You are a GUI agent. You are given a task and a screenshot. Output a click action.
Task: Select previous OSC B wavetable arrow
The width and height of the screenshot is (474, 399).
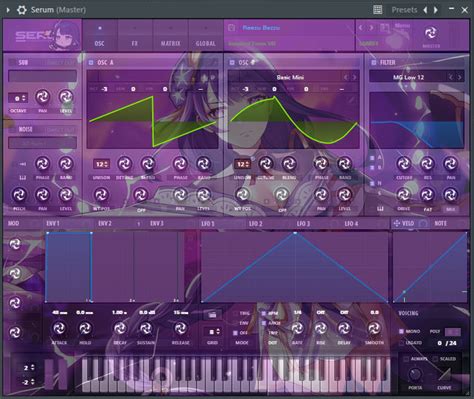346,77
